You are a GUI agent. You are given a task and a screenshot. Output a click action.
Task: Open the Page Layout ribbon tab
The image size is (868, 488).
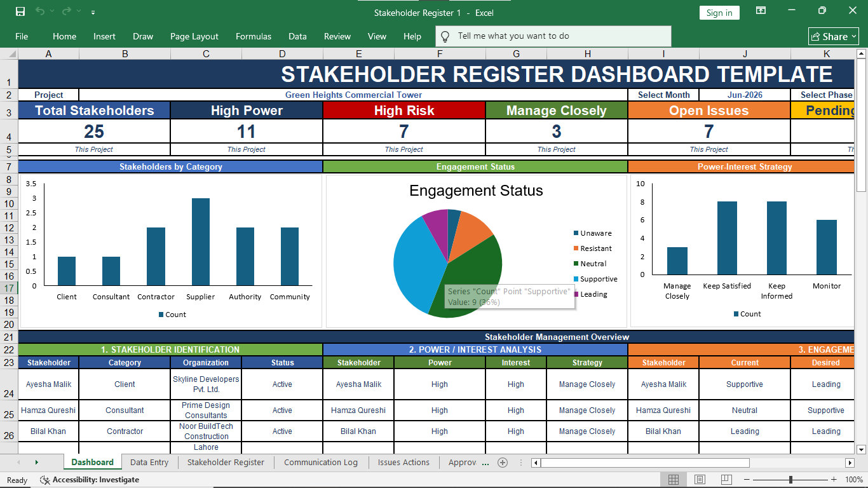tap(194, 36)
